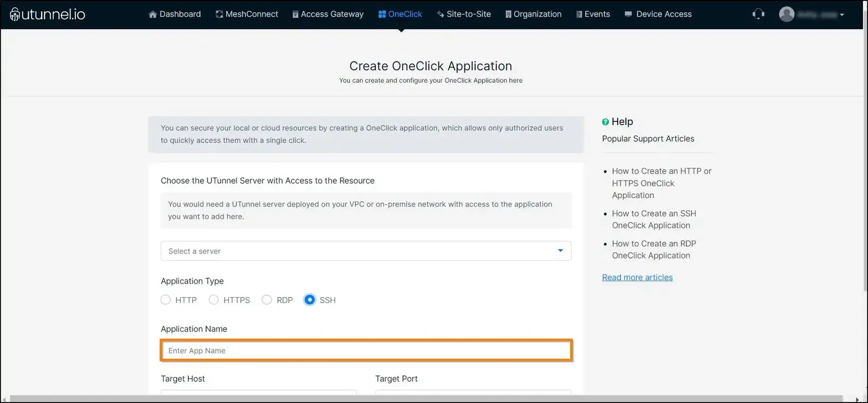
Task: Select the HTTPS application type
Action: point(214,300)
